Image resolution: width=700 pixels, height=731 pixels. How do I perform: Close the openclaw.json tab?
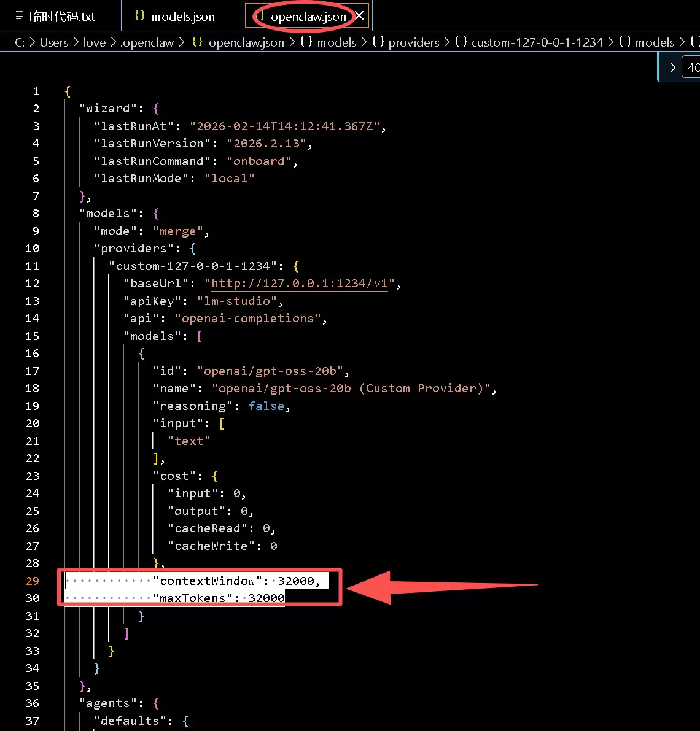(360, 16)
